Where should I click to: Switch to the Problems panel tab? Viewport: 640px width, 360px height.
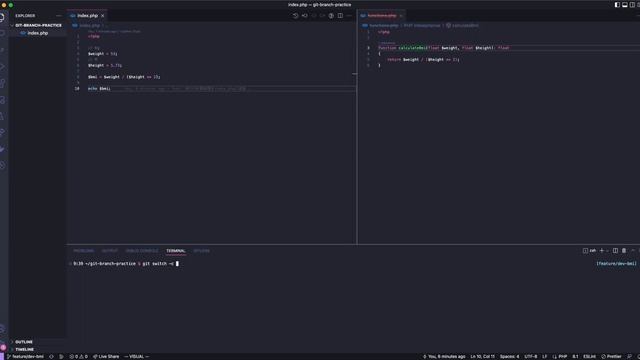coord(84,251)
